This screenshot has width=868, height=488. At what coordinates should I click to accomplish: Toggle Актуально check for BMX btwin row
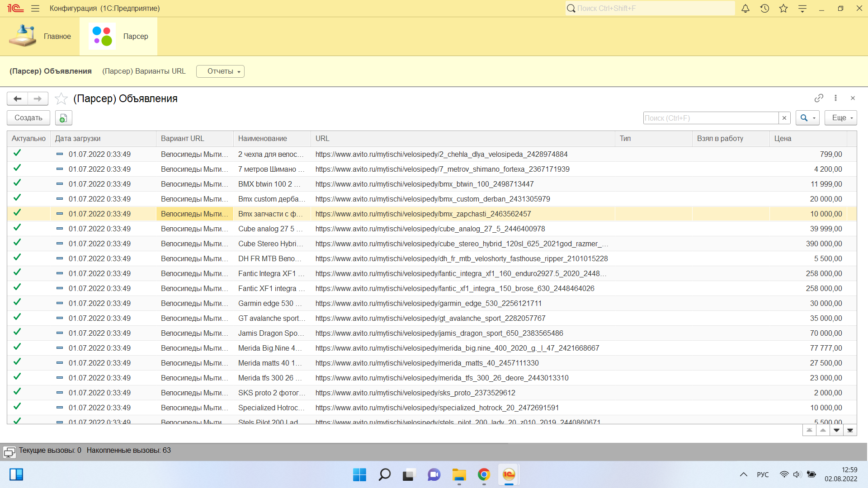[17, 183]
